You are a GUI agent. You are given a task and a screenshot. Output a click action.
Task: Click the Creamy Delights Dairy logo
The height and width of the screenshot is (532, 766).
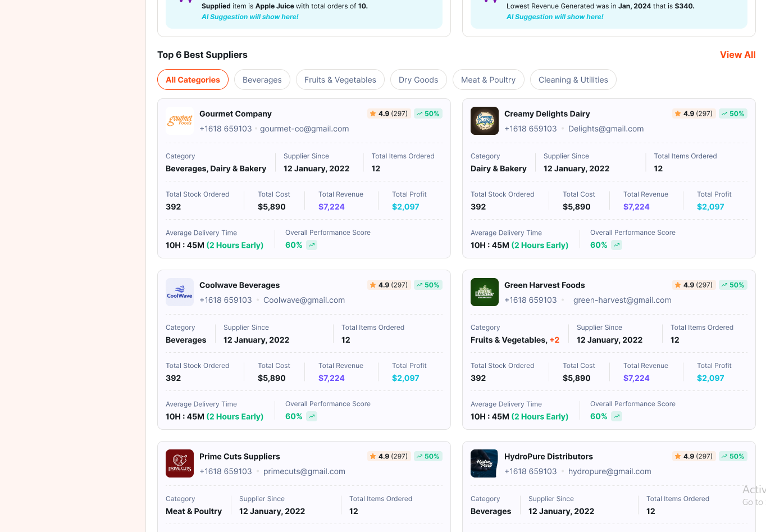click(484, 121)
